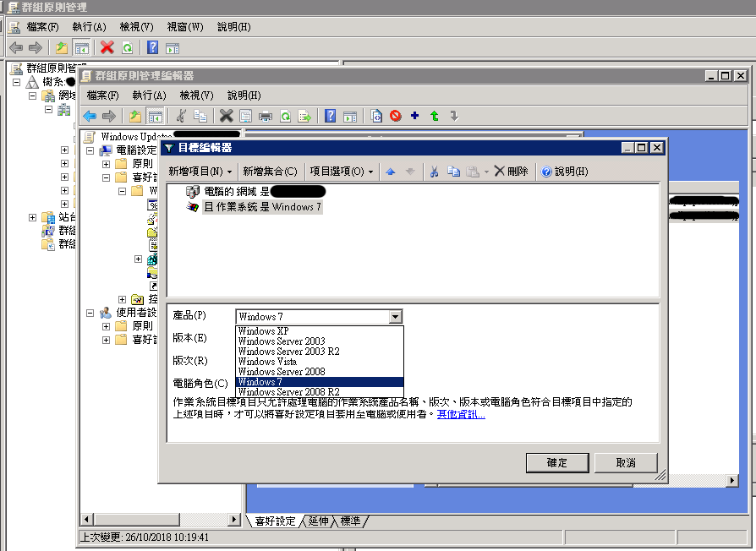Expand 原則 folder under 電腦設定
The height and width of the screenshot is (551, 756).
coord(106,164)
